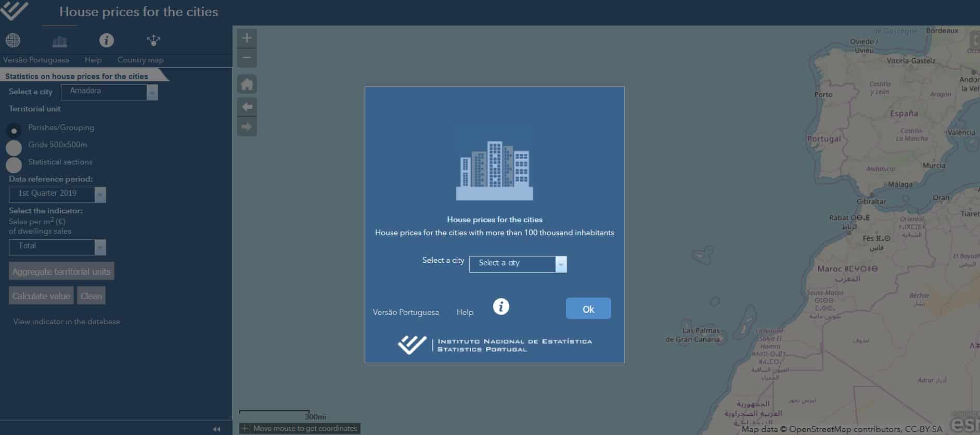980x435 pixels.
Task: Click the globe language icon in sidebar
Action: (13, 41)
